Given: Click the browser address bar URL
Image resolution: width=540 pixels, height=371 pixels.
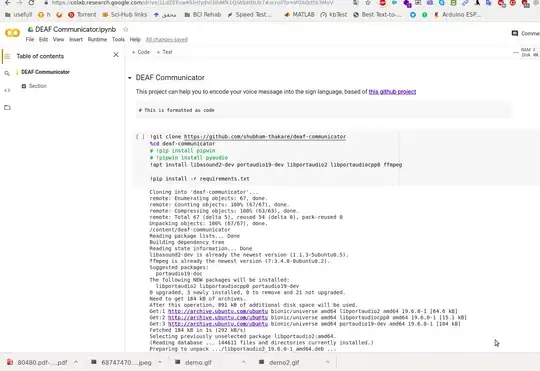Looking at the screenshot, I should click(x=193, y=3).
